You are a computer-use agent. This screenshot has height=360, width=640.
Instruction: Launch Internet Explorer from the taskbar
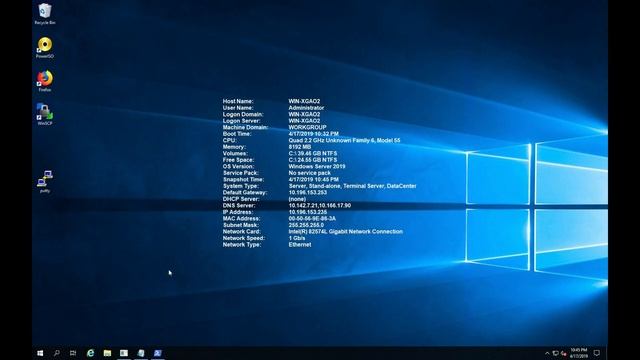click(x=91, y=353)
